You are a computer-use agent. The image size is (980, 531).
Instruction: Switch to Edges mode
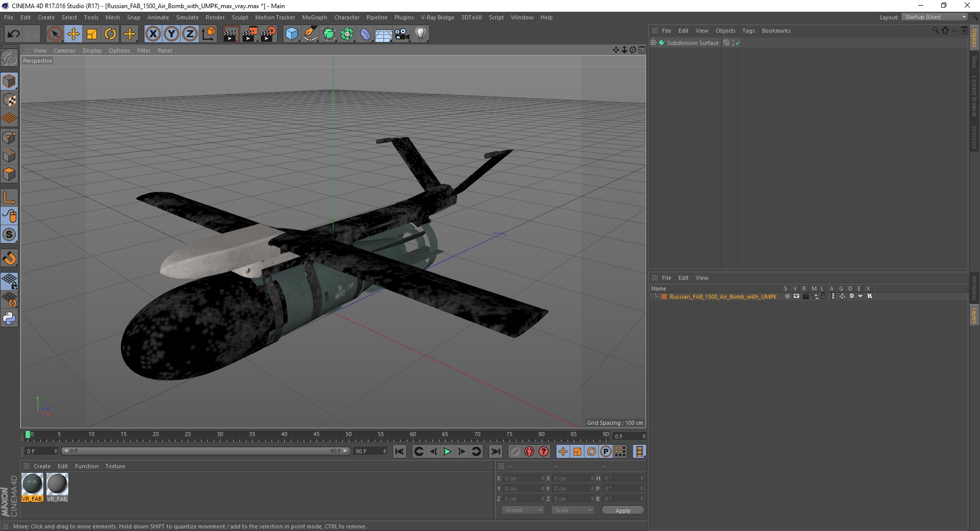click(x=9, y=156)
